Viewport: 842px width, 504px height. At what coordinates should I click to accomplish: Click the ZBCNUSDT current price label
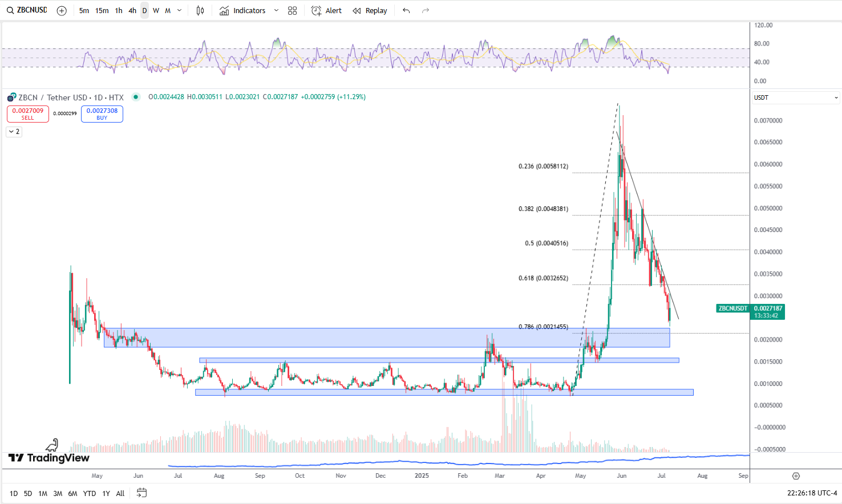(750, 312)
